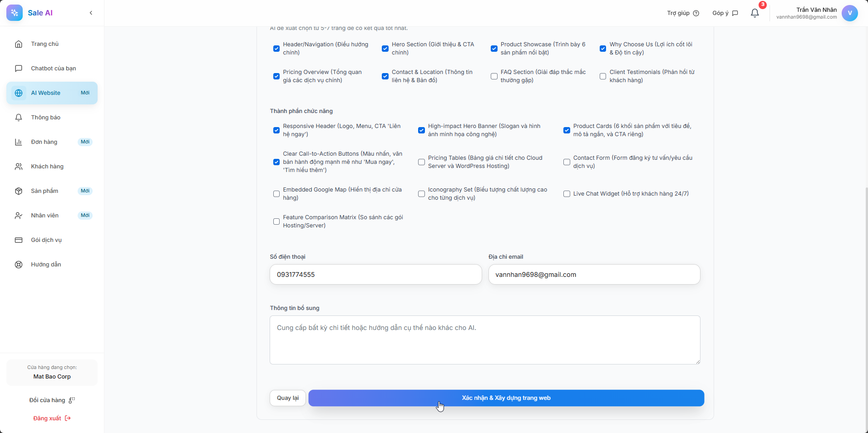Click the Sản phẩm box icon
This screenshot has width=868, height=433.
coord(19,191)
